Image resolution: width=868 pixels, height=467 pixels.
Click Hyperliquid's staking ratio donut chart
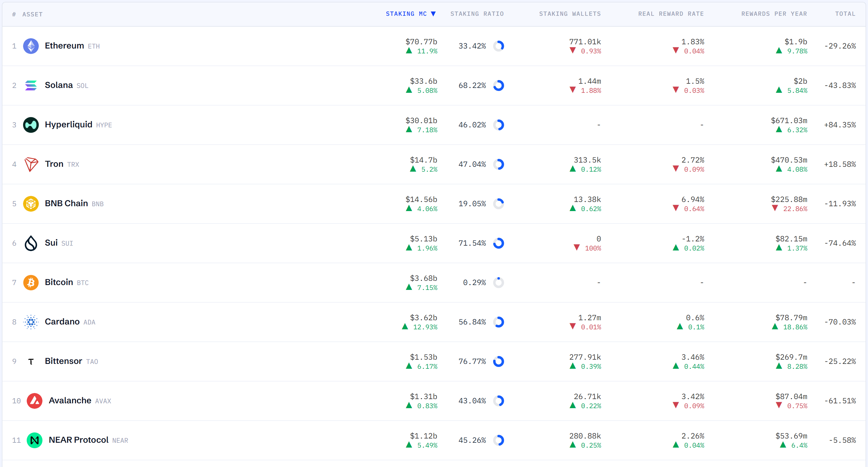pyautogui.click(x=498, y=125)
